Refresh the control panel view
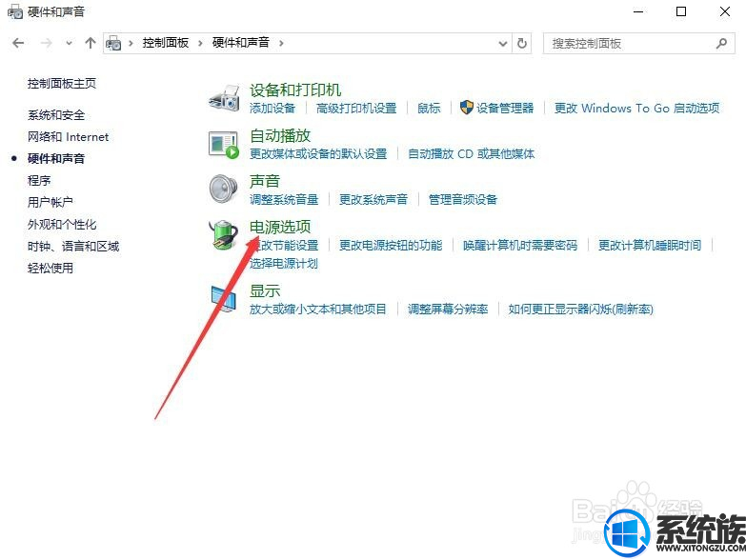Image resolution: width=746 pixels, height=560 pixels. (x=522, y=43)
